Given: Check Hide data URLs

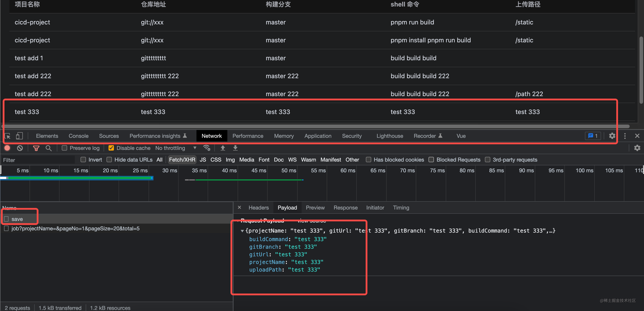Looking at the screenshot, I should 109,160.
